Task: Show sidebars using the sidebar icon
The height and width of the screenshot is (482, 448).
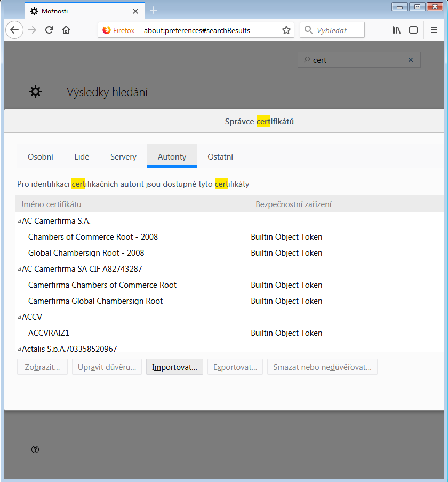Action: pos(413,30)
